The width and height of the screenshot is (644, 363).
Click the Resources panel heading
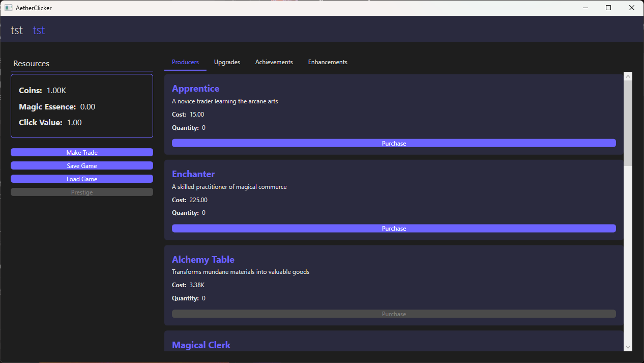coord(31,64)
